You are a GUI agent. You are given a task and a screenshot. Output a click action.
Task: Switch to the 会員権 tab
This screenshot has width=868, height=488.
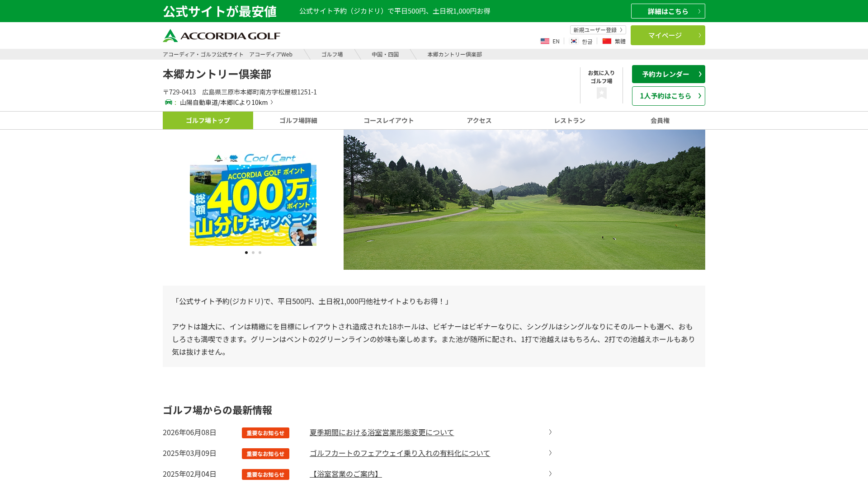[660, 121]
